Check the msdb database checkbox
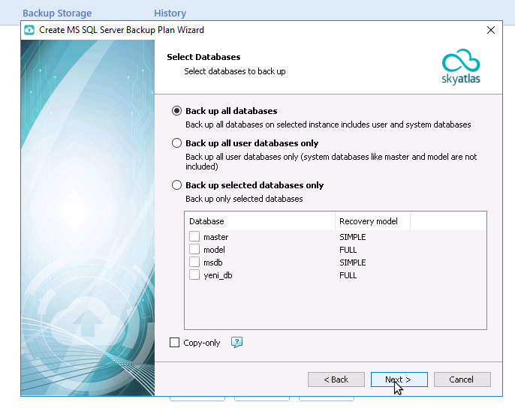515x420 pixels. (194, 262)
